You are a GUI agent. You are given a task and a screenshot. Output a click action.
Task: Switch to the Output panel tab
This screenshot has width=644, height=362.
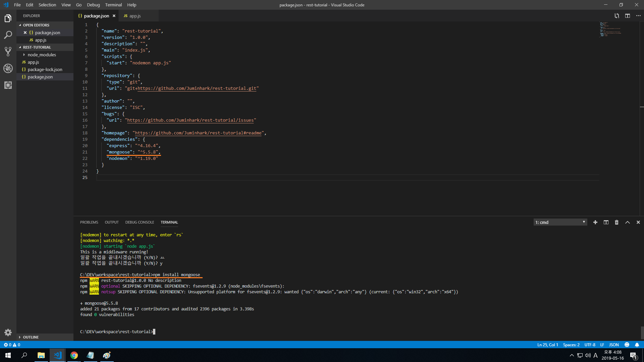coord(112,222)
